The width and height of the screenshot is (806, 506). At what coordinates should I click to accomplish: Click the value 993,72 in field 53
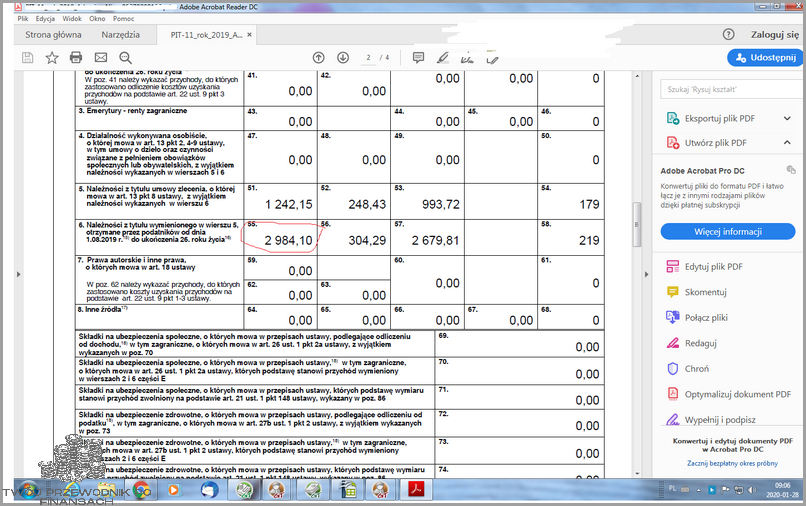pyautogui.click(x=441, y=204)
